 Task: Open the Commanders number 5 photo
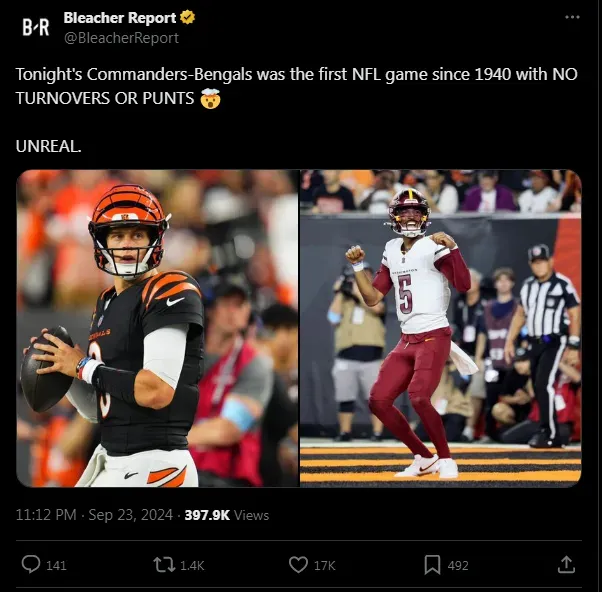pos(441,328)
